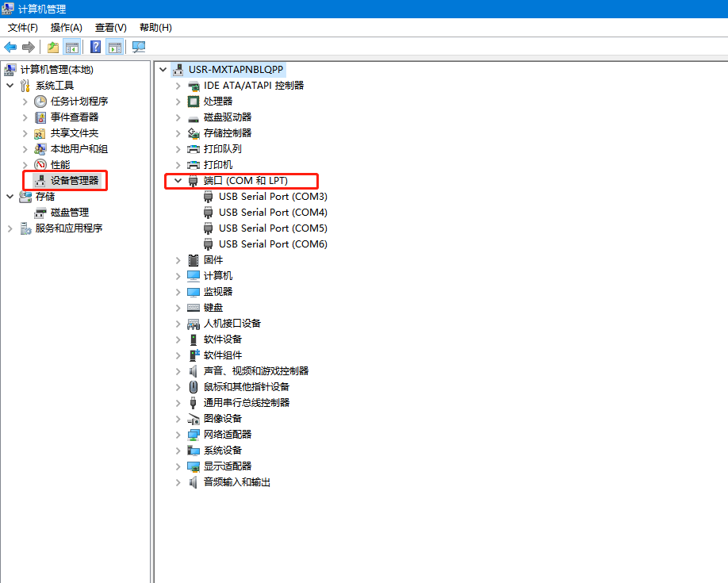The height and width of the screenshot is (583, 728).
Task: Select USB Serial Port (COM5)
Action: [x=273, y=228]
